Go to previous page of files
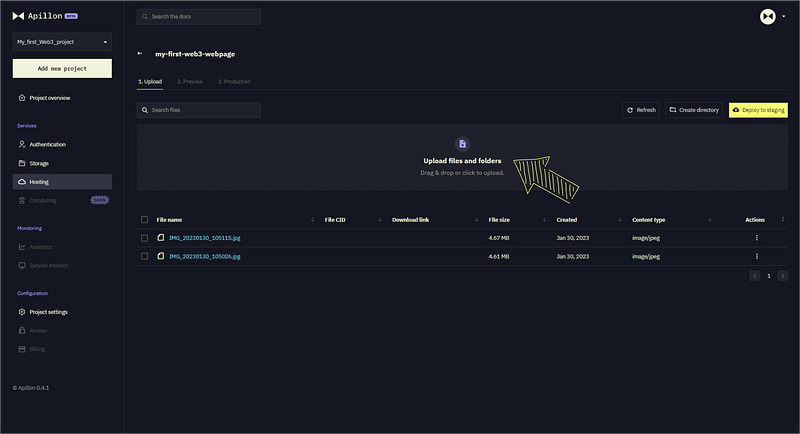This screenshot has width=800, height=434. click(755, 276)
